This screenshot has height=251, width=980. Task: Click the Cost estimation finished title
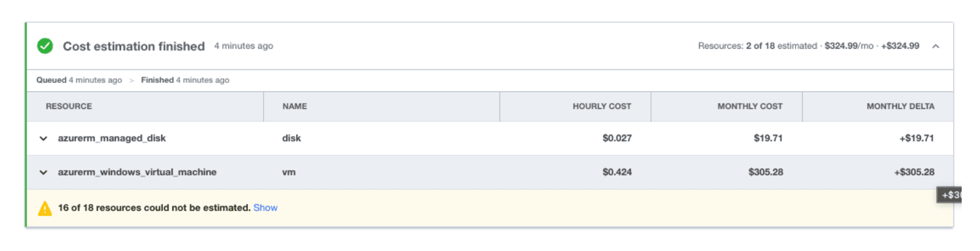(134, 46)
